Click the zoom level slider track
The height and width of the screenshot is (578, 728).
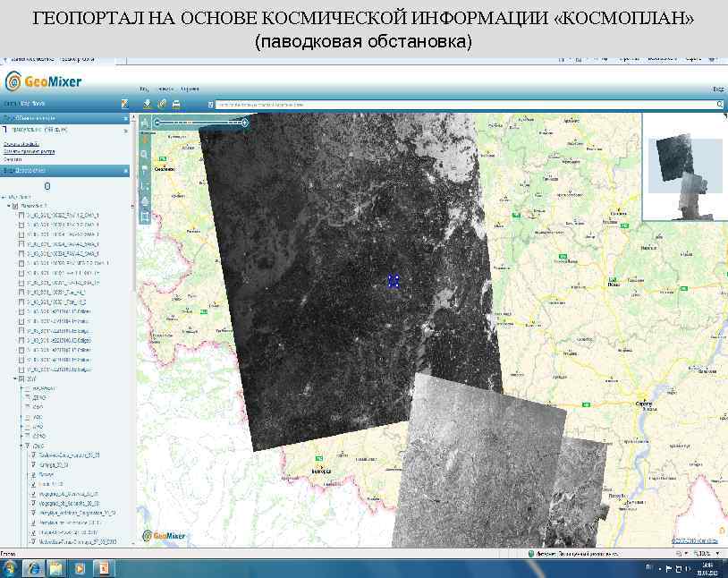(201, 123)
